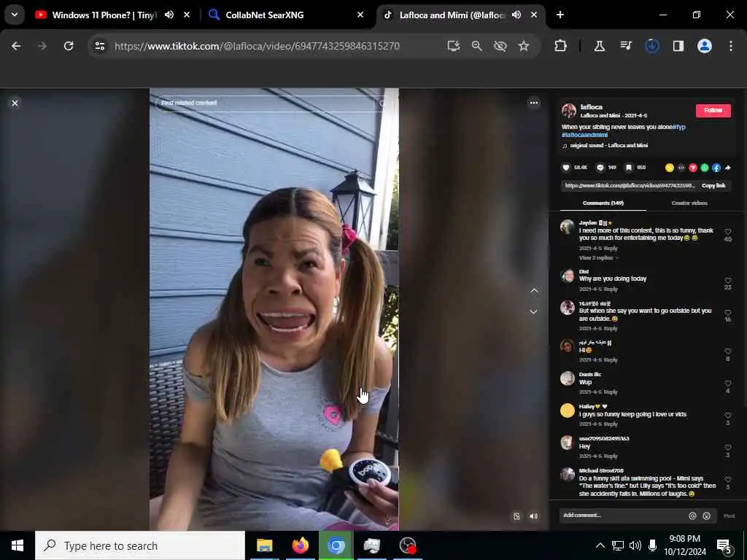Like the 'Hey' comment heart
This screenshot has width=747, height=560.
click(x=727, y=448)
